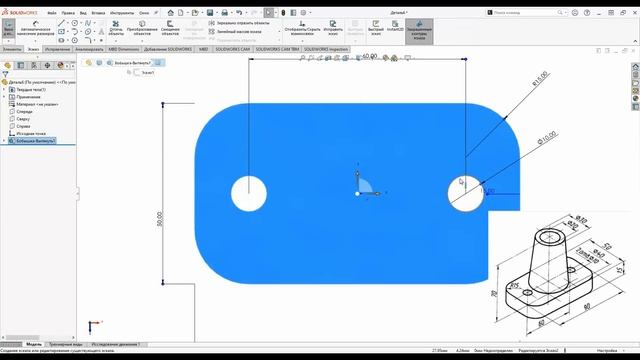This screenshot has width=640, height=360.
Task: Click Отобразить/Скрыть взаимосвязи
Action: [302, 29]
